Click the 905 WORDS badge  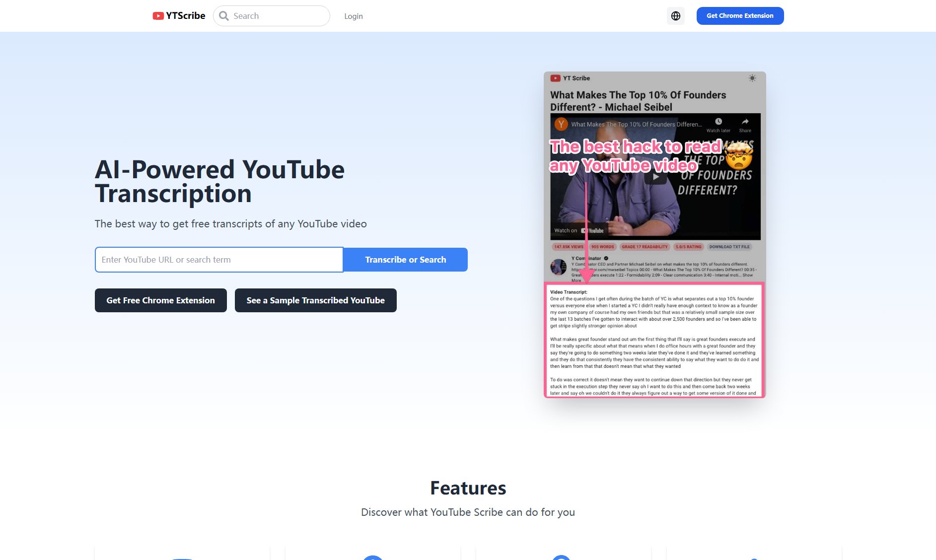click(x=602, y=246)
